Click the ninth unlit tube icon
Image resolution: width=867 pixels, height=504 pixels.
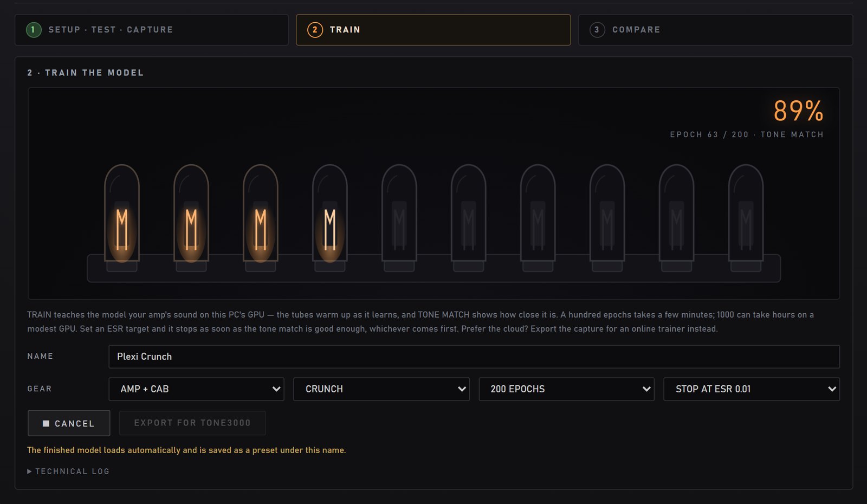pyautogui.click(x=677, y=218)
